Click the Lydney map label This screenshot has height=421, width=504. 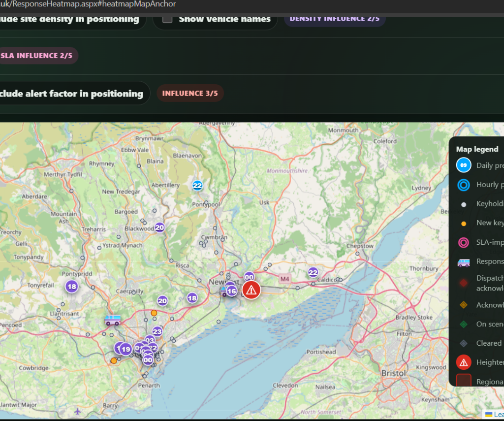421,188
